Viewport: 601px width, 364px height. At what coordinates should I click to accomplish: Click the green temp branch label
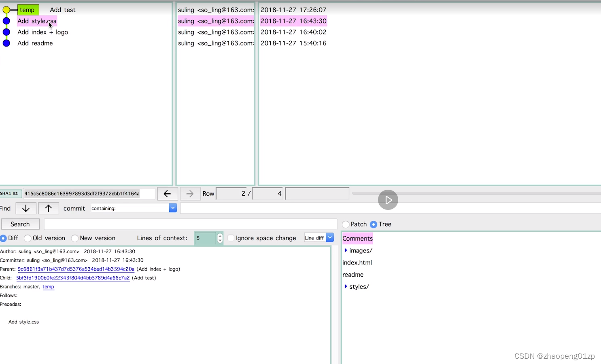coord(28,10)
